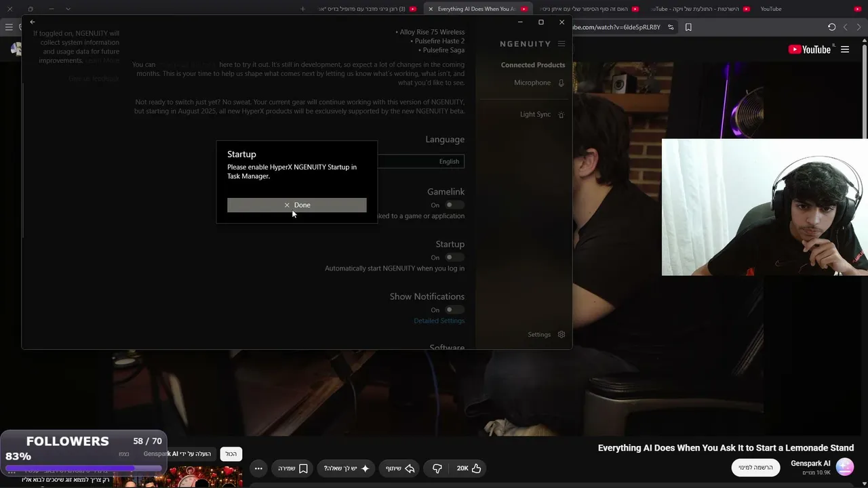Click the site settings icon in address bar

point(671,27)
